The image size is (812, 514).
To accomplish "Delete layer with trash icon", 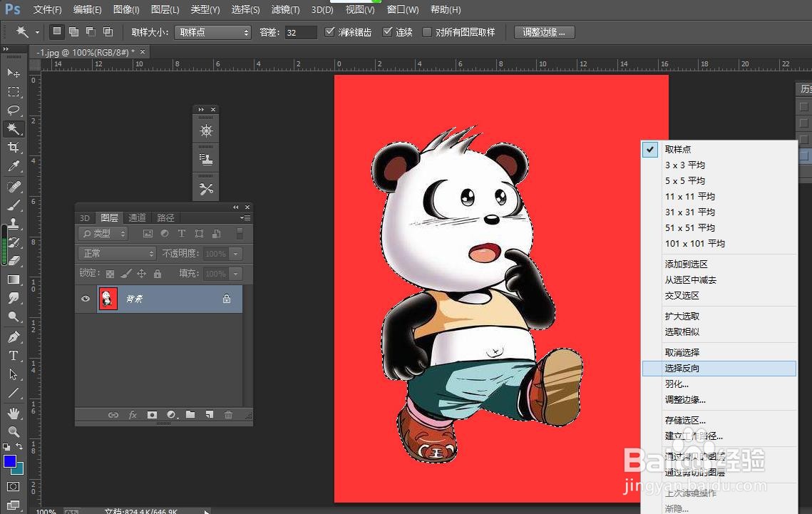I will [228, 415].
